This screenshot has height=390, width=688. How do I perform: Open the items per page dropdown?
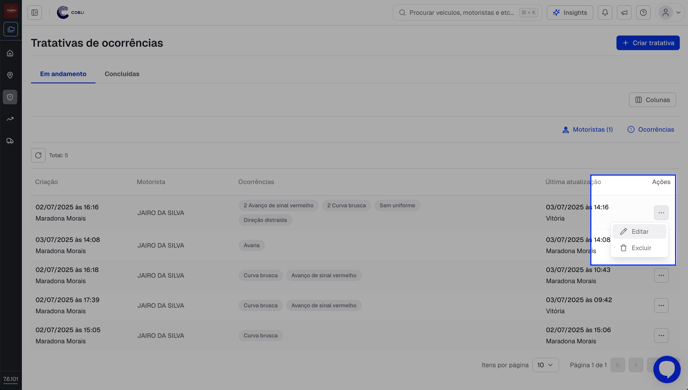pos(545,365)
